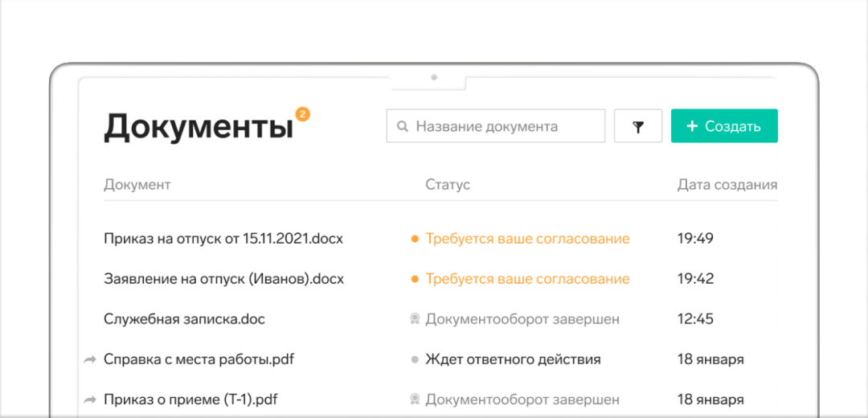Click completed-seal icon in Приказ о приеме row
This screenshot has height=418, width=868.
pyautogui.click(x=415, y=400)
